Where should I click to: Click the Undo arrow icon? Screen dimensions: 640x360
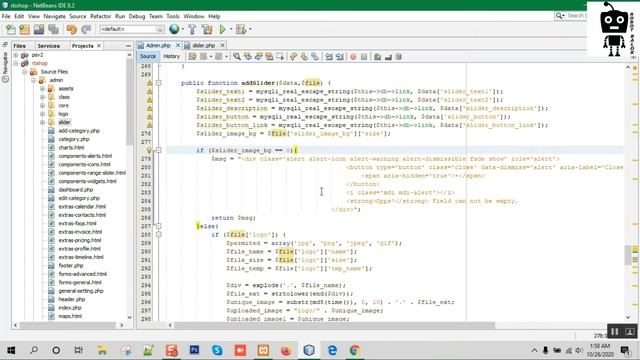[72, 29]
